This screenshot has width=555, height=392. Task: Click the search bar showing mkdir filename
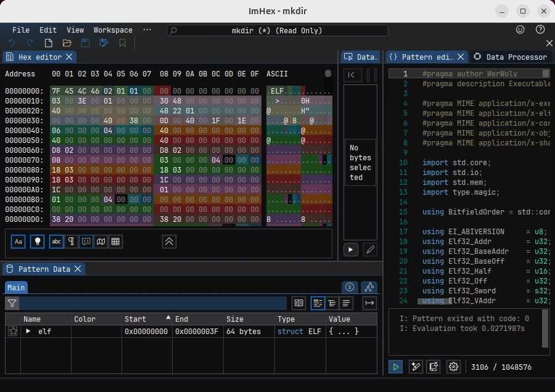tap(275, 30)
